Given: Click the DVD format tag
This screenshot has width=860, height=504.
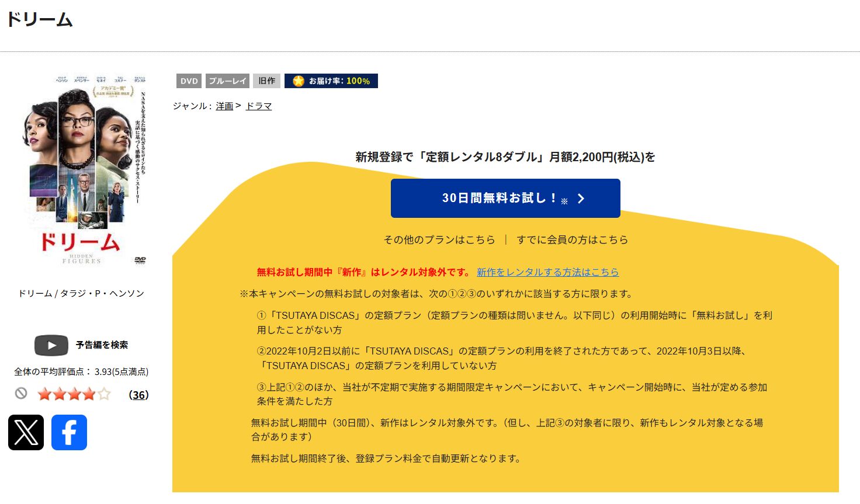Looking at the screenshot, I should point(189,81).
